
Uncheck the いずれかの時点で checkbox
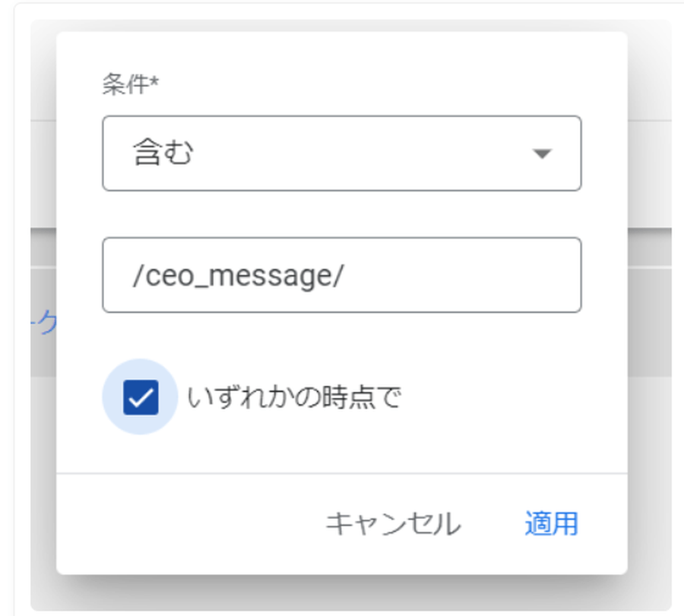click(141, 397)
